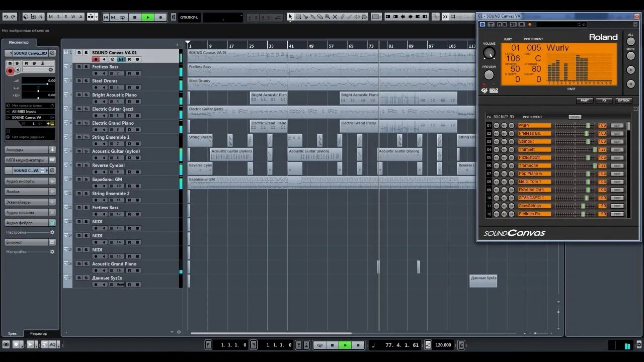Switch to the Редактор tab
Screen dimensions: 644x362
pyautogui.click(x=38, y=333)
